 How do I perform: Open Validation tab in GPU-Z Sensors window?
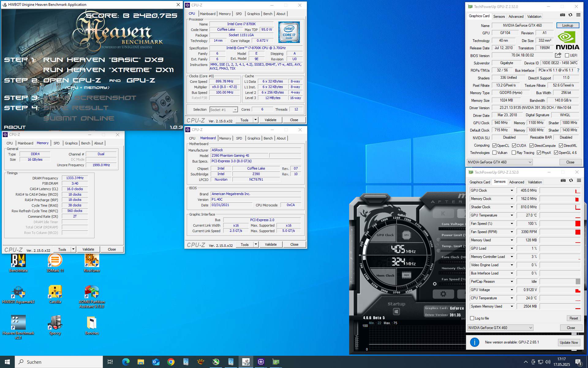tap(535, 182)
